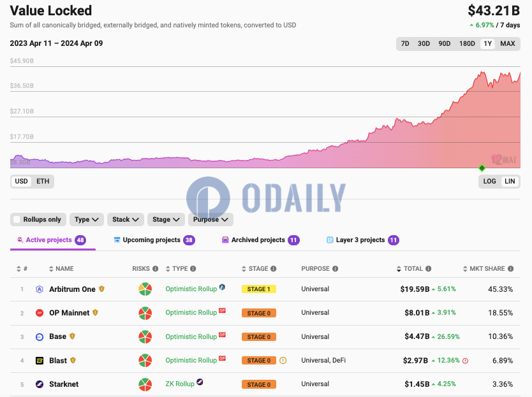Select the MAX time range

click(x=508, y=44)
